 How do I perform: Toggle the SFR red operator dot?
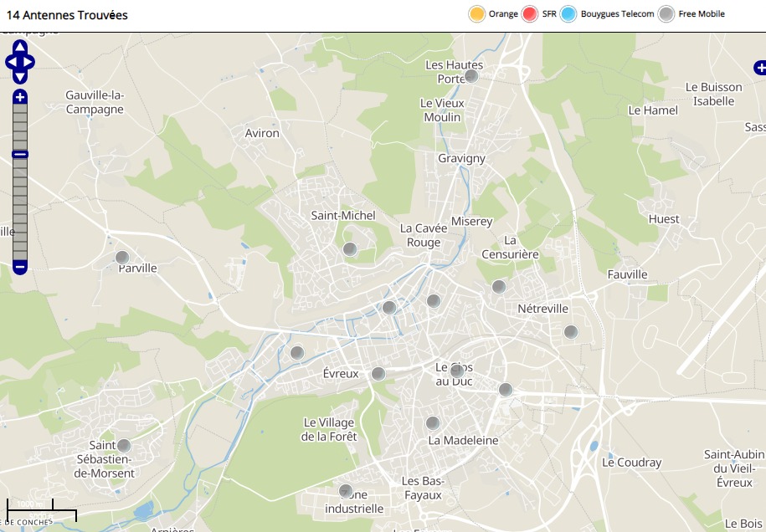529,14
